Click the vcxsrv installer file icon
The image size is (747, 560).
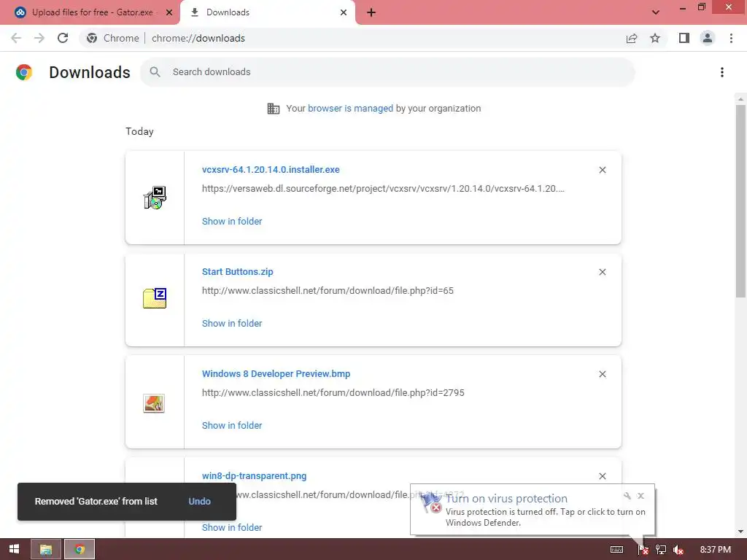pos(155,198)
